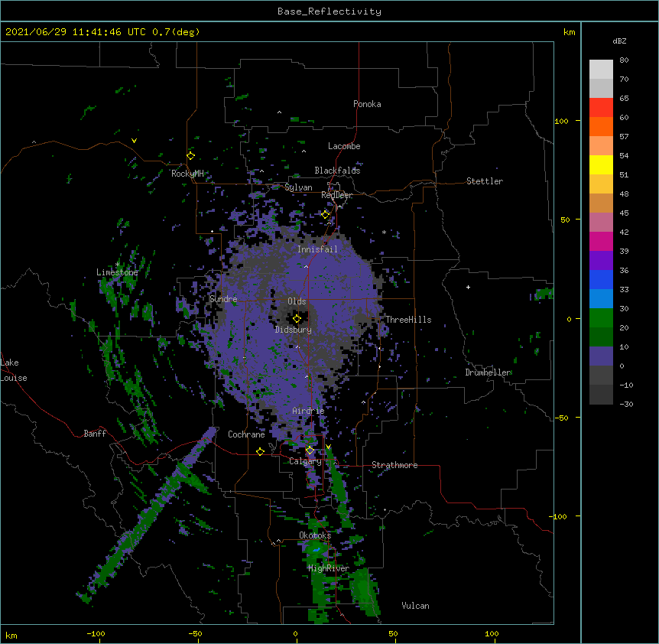Select the Lacombe city label
The width and height of the screenshot is (659, 644).
[x=344, y=146]
